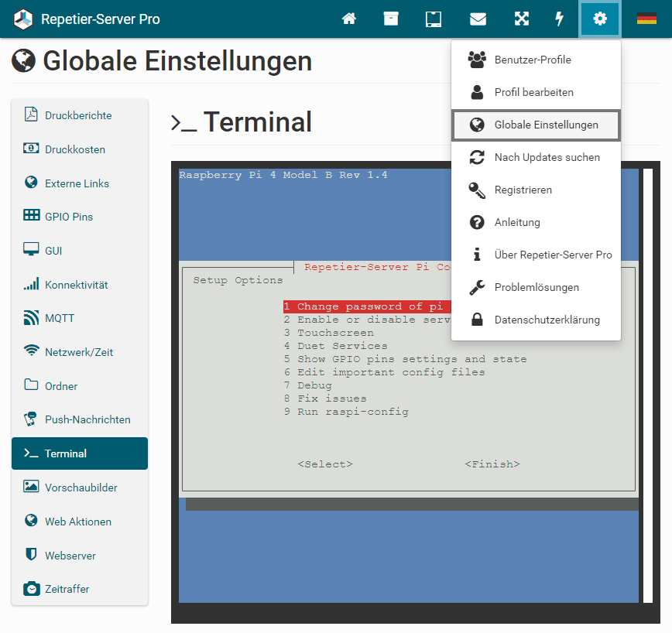Select the active Terminal sidebar item
Screen dimensions: 672x633
click(80, 453)
